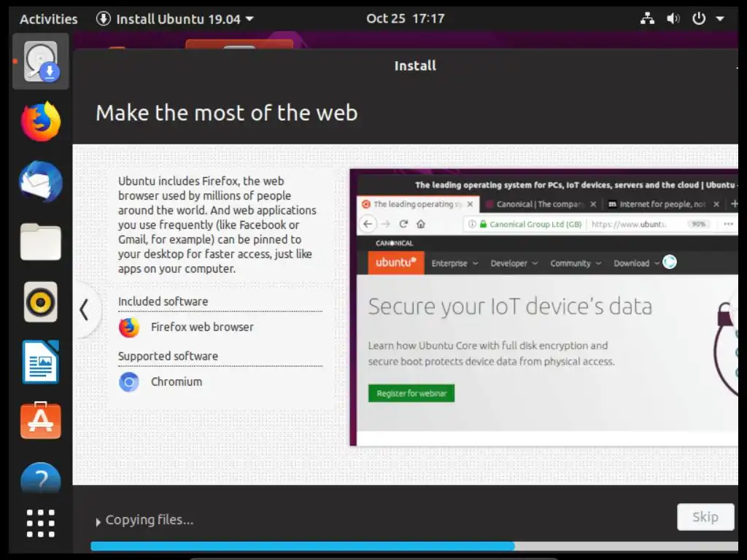Open the three-dot page actions menu
This screenshot has height=560, width=747.
[729, 224]
